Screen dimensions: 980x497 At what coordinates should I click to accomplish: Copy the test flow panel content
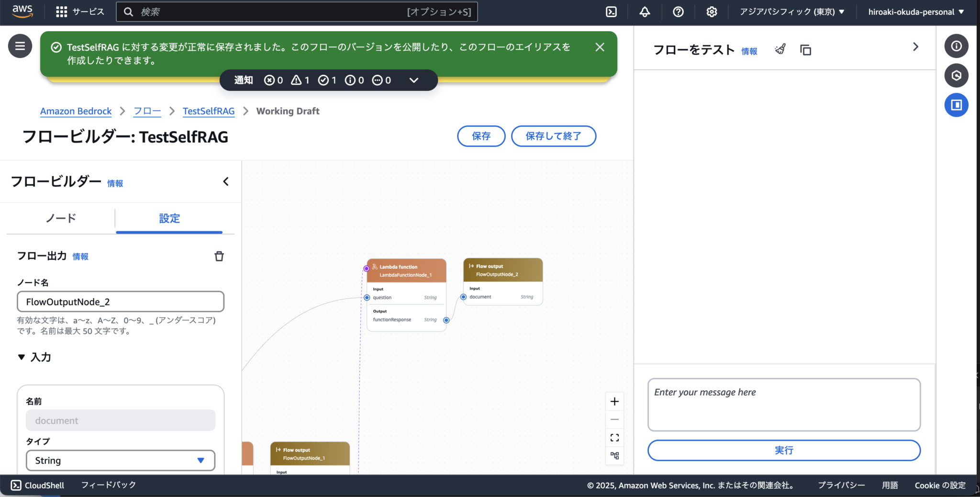805,49
